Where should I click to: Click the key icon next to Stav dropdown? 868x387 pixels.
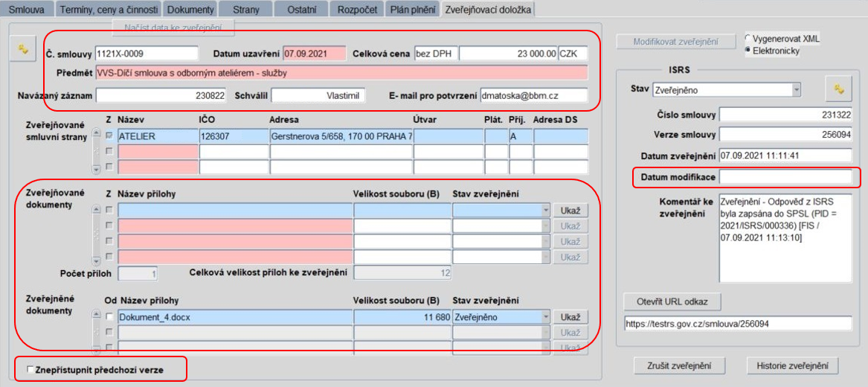[840, 89]
